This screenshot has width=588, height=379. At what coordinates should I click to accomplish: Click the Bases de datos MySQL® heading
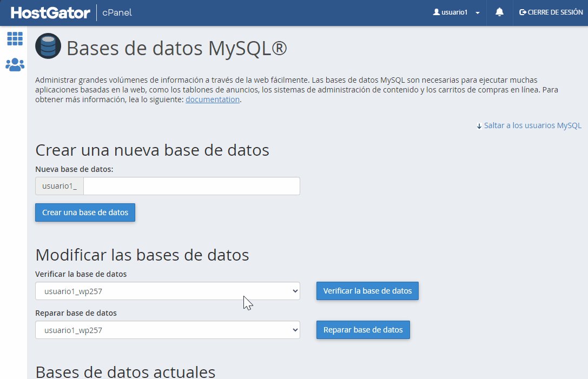(x=177, y=48)
